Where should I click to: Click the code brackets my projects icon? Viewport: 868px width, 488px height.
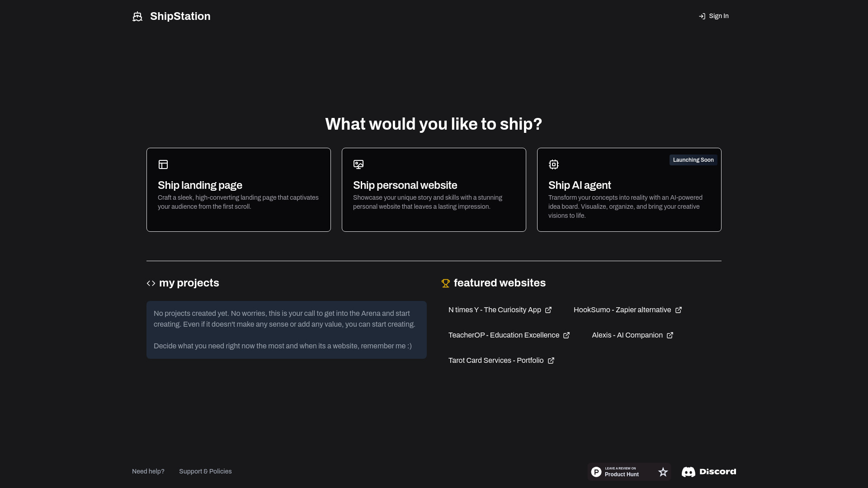[x=151, y=282]
